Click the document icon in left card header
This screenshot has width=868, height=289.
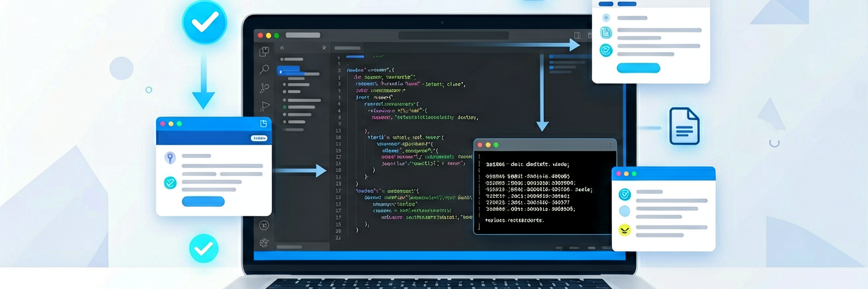(x=263, y=124)
